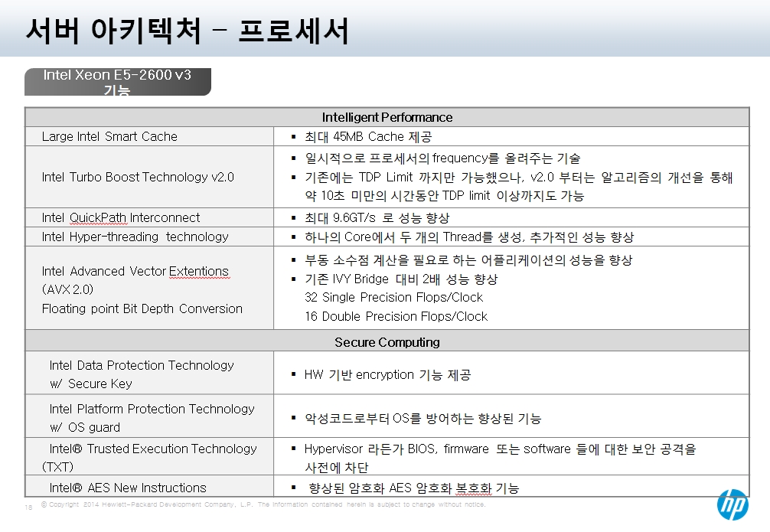Select "32 Single Precision Flops/Clock"
The height and width of the screenshot is (532, 770).
[394, 297]
